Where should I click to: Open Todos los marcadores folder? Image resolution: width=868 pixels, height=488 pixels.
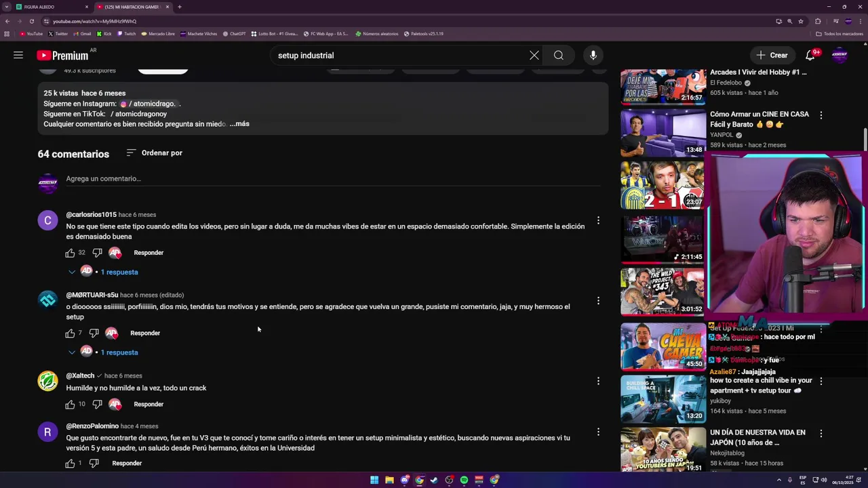(840, 34)
